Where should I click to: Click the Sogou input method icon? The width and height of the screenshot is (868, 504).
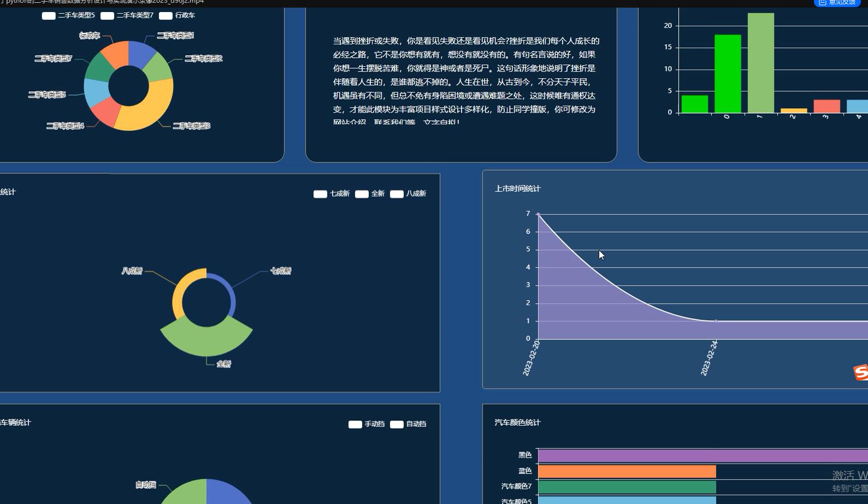[861, 372]
